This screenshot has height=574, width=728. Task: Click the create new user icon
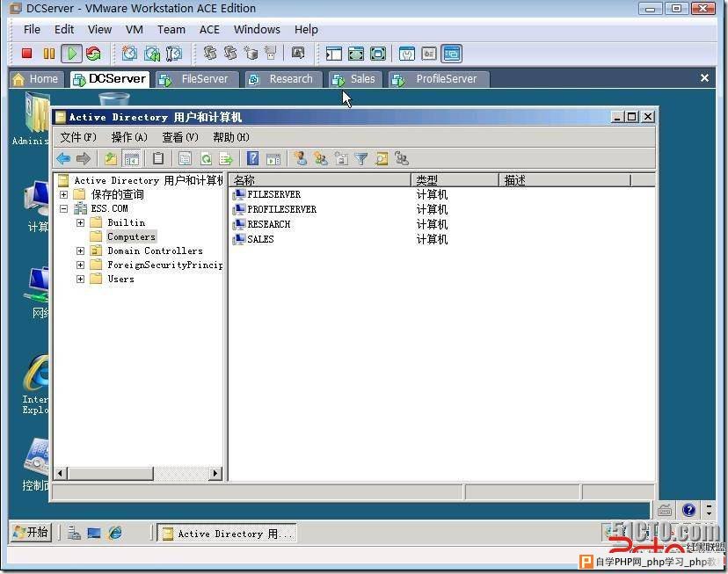[301, 159]
